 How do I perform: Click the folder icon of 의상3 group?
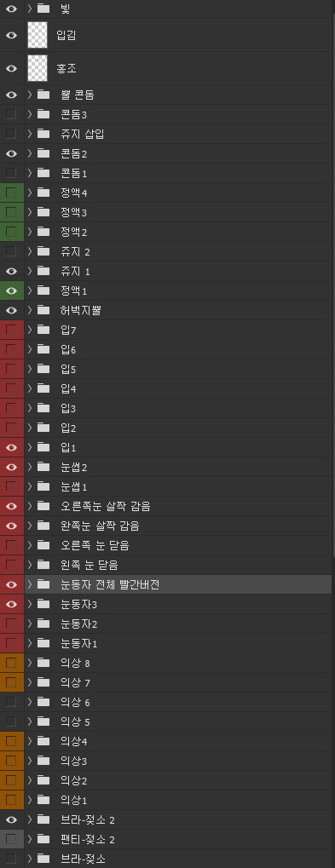[43, 762]
